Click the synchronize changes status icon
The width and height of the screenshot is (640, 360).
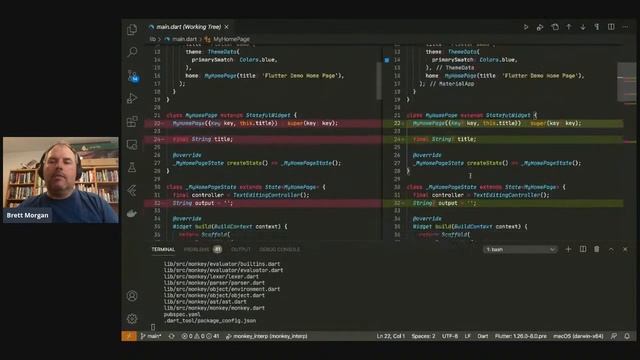tap(171, 336)
